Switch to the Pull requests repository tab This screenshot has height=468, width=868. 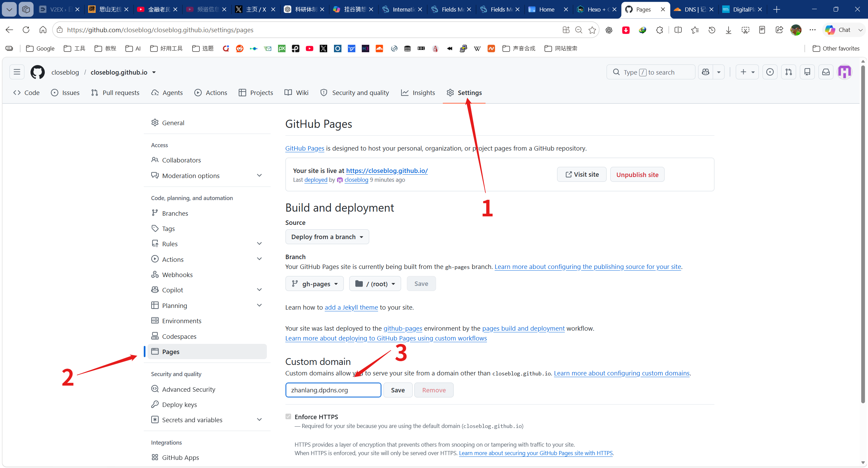115,93
